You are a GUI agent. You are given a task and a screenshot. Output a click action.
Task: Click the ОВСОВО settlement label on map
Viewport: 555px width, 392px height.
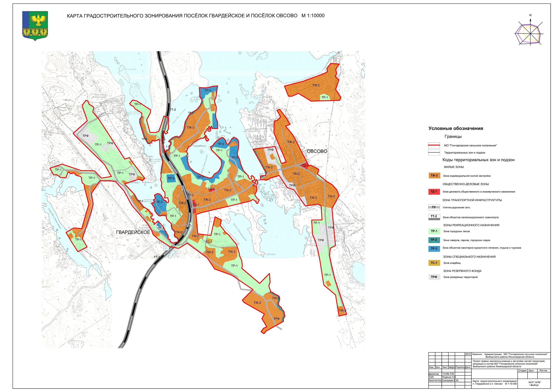coord(317,151)
